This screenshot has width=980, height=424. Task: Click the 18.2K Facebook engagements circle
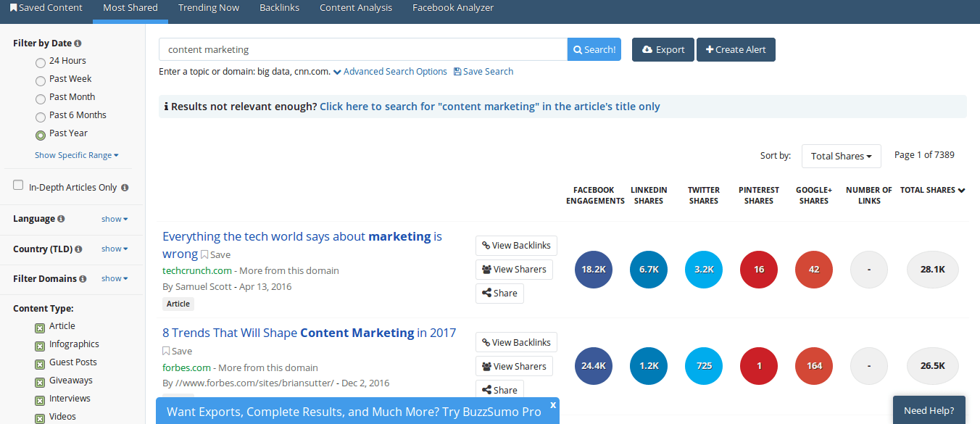click(x=593, y=270)
